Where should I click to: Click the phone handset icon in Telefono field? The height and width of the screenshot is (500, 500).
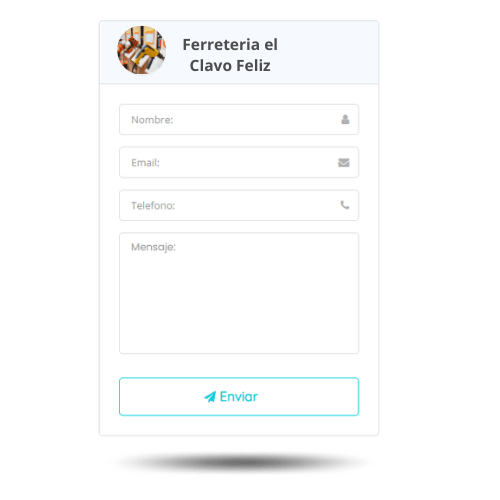click(345, 205)
